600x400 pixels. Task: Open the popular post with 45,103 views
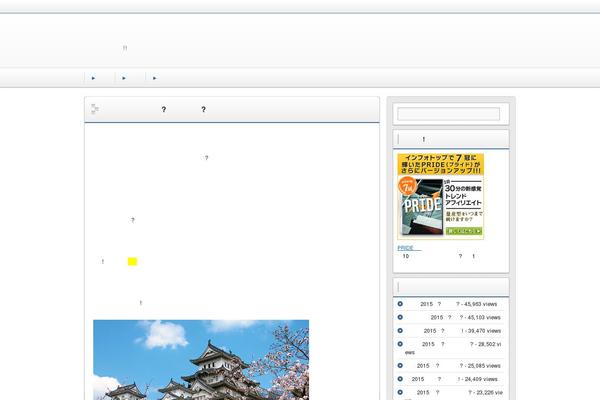(x=453, y=317)
